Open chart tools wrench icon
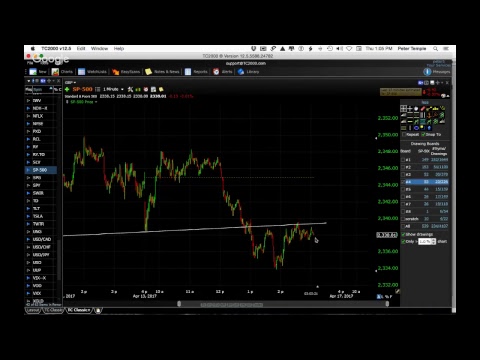 point(130,89)
